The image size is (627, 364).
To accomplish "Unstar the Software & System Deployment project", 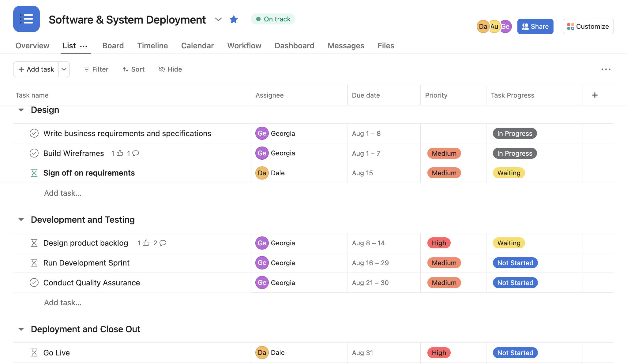I will tap(234, 19).
